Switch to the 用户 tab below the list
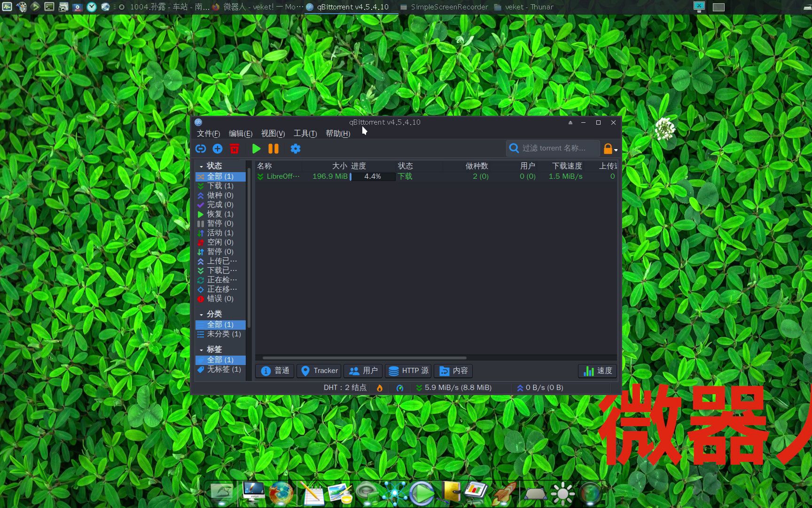The image size is (812, 508). [x=363, y=371]
